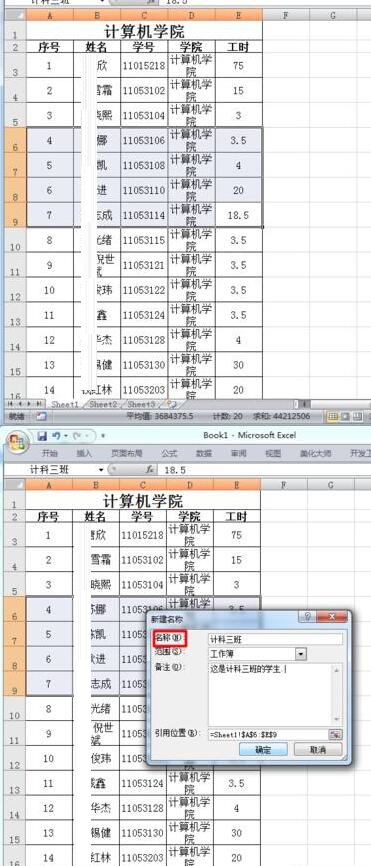Image resolution: width=371 pixels, height=866 pixels.
Task: Select cell 11053121 in the upper worksheet
Action: coord(144,265)
